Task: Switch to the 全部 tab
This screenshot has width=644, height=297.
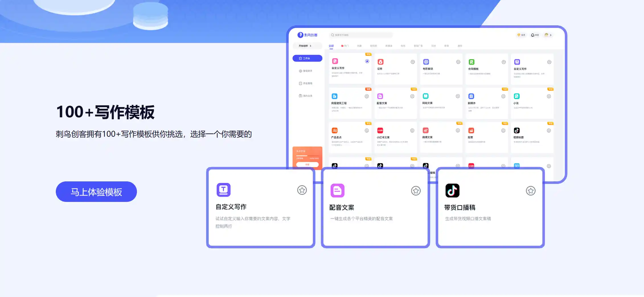Action: pyautogui.click(x=331, y=46)
